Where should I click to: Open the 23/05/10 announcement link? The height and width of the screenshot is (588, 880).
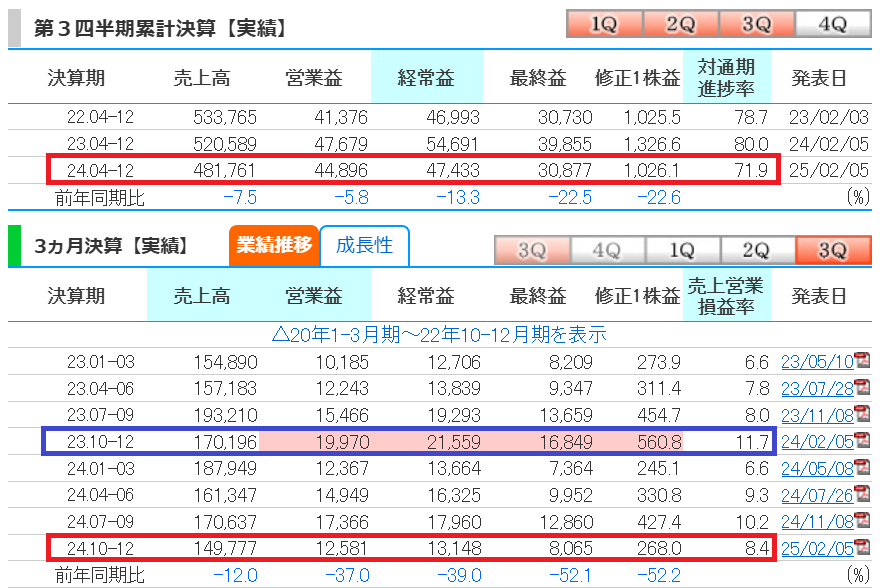(817, 362)
